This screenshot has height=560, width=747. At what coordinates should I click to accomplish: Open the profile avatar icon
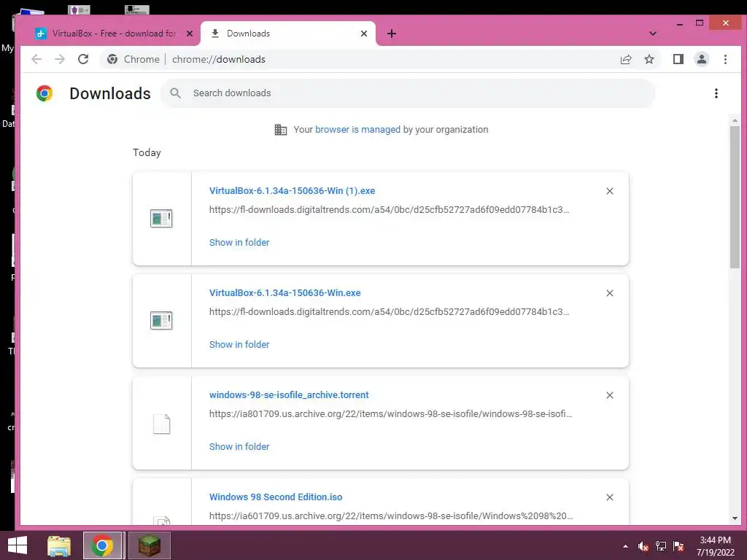pos(702,59)
